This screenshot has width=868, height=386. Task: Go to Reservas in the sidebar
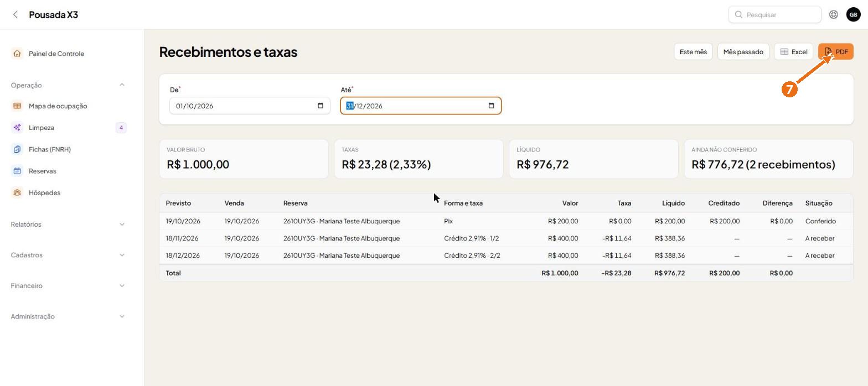(43, 171)
